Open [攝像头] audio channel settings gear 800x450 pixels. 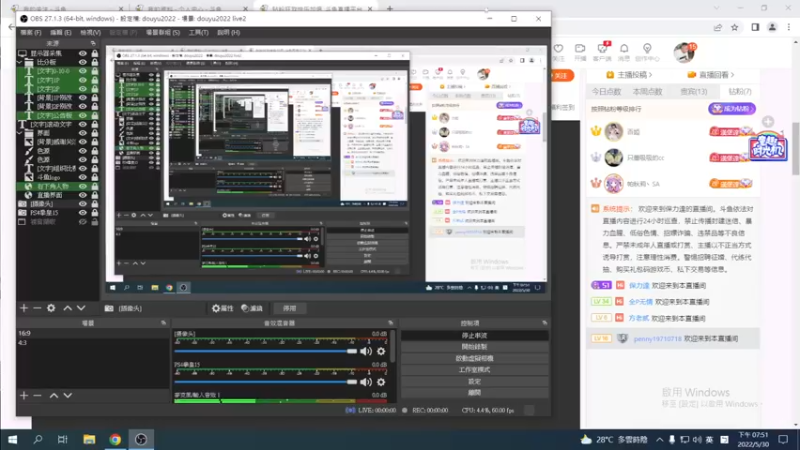pos(381,351)
